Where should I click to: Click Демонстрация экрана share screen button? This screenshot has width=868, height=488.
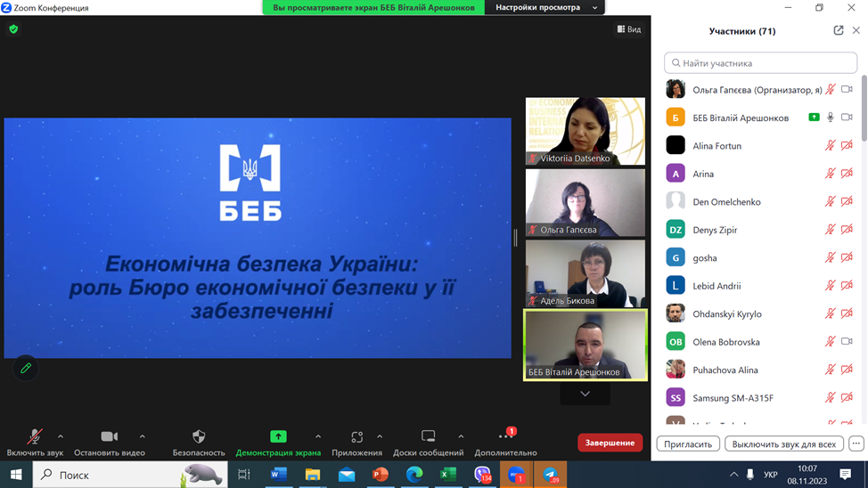coord(278,443)
